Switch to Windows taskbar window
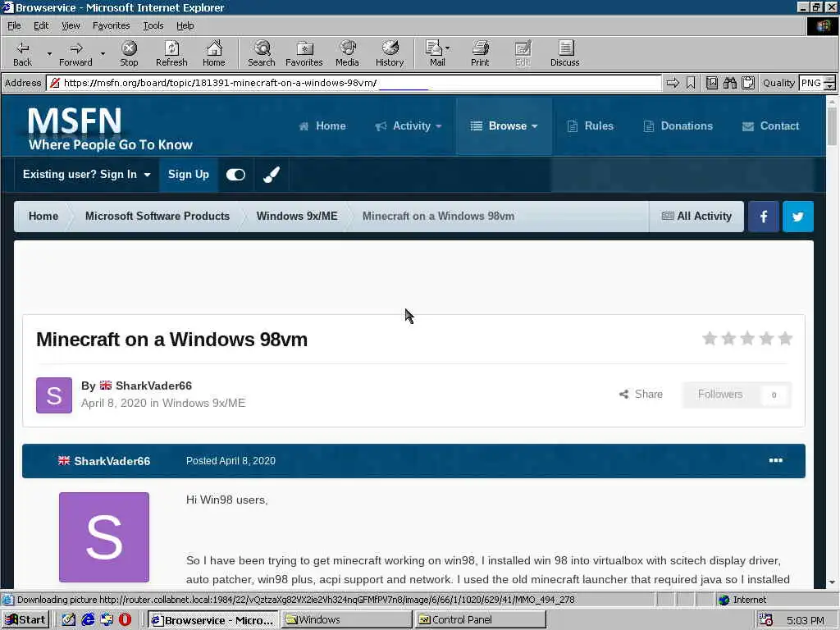 coord(347,620)
